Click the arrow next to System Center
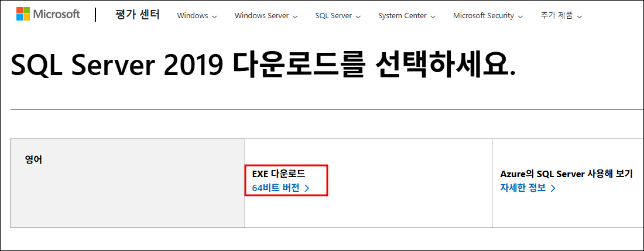The image size is (644, 251). [433, 16]
